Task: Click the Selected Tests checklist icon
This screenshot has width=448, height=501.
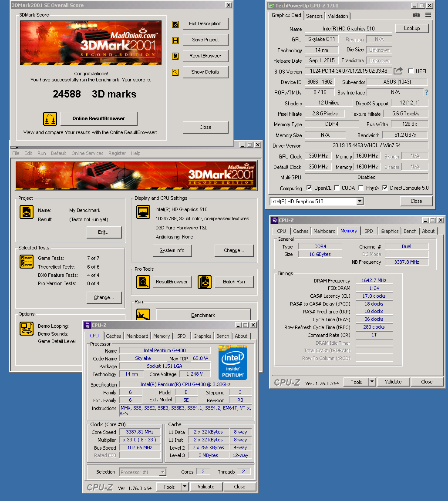Action: (27, 262)
